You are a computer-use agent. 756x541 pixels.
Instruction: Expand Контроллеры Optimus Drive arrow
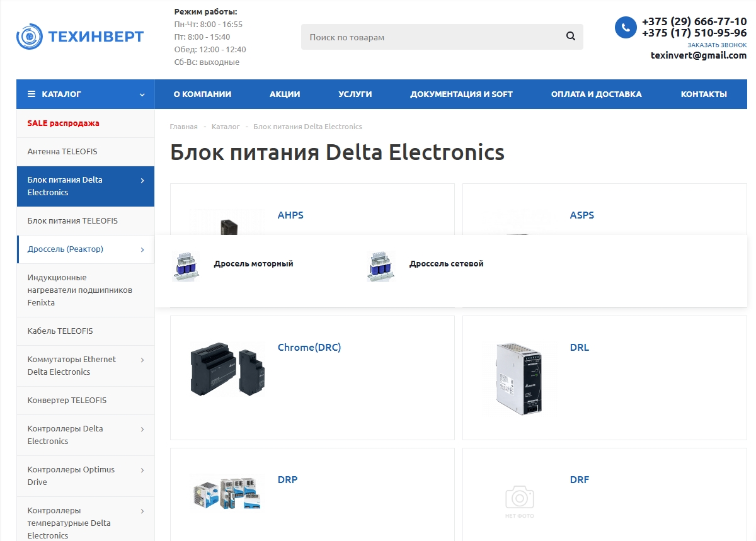point(142,470)
